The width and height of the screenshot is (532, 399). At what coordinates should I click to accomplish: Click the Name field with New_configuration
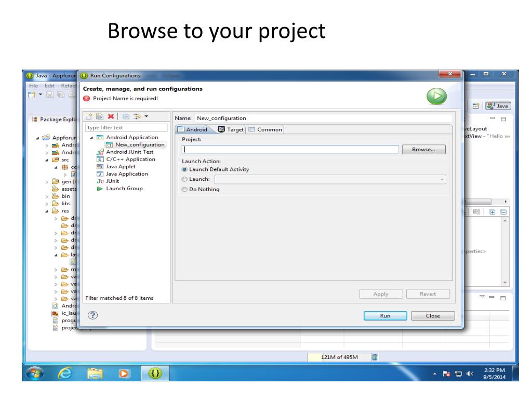[323, 118]
